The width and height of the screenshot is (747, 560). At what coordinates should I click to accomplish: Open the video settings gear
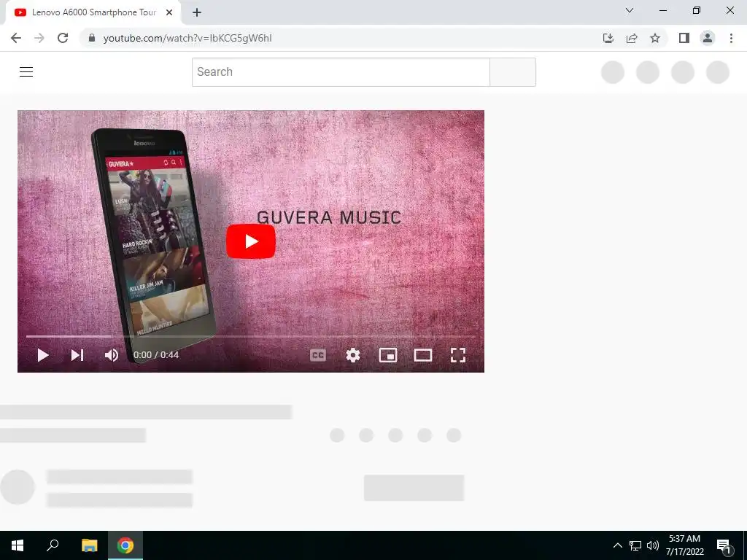(353, 355)
